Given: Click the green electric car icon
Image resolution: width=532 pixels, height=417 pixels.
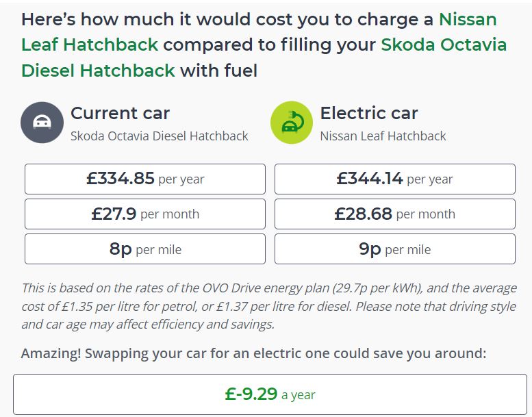Looking at the screenshot, I should coord(292,122).
